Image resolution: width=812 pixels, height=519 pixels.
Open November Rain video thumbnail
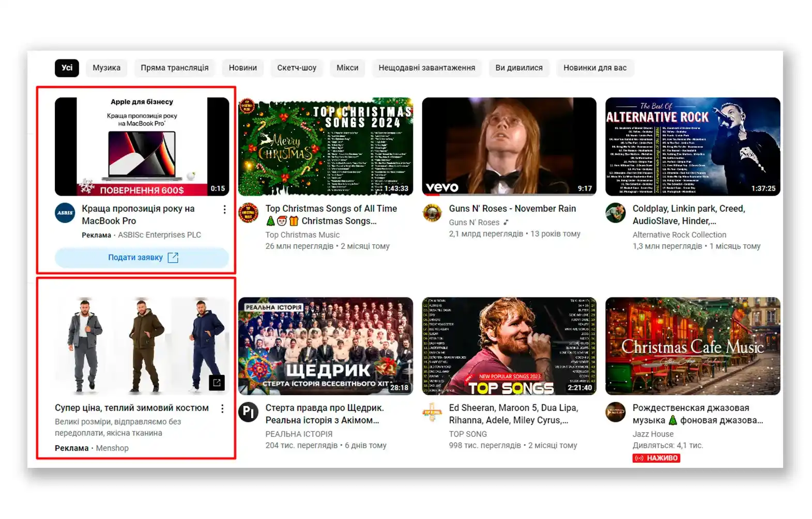point(509,147)
